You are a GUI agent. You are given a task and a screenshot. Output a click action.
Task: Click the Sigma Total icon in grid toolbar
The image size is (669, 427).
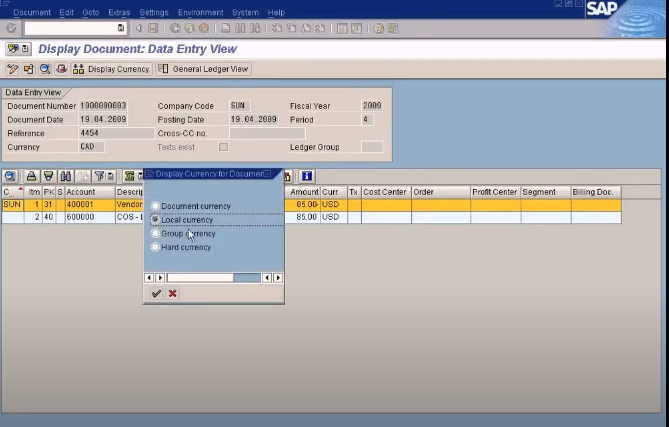129,176
